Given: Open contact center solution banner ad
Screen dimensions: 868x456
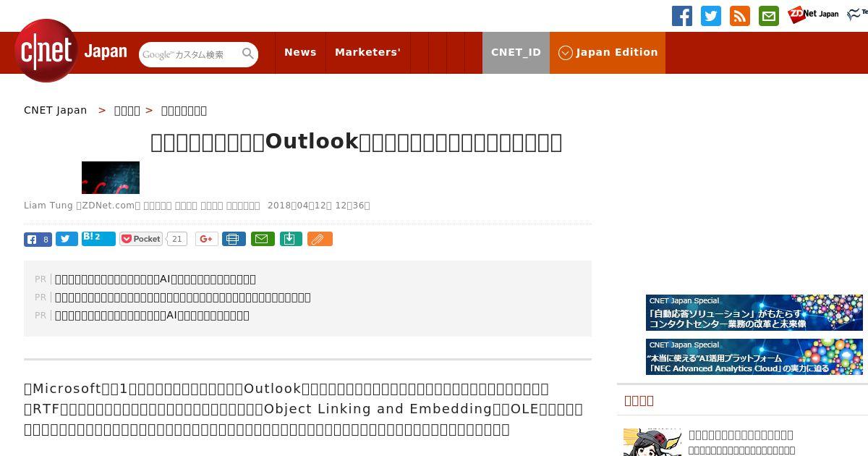Looking at the screenshot, I should coord(754,313).
